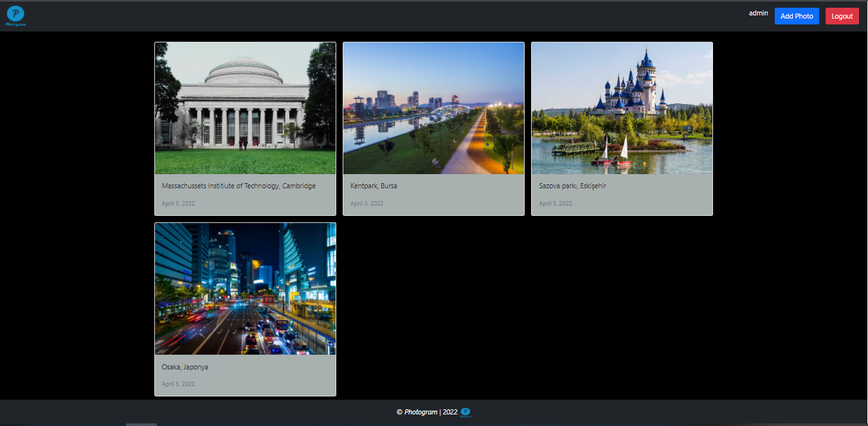Click the Kentpark riverside photo thumbnail
Viewport: 868px width, 426px height.
point(433,108)
